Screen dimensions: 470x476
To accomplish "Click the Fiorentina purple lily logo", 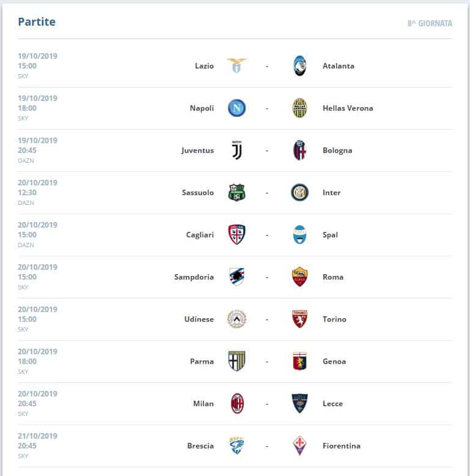I will (299, 445).
